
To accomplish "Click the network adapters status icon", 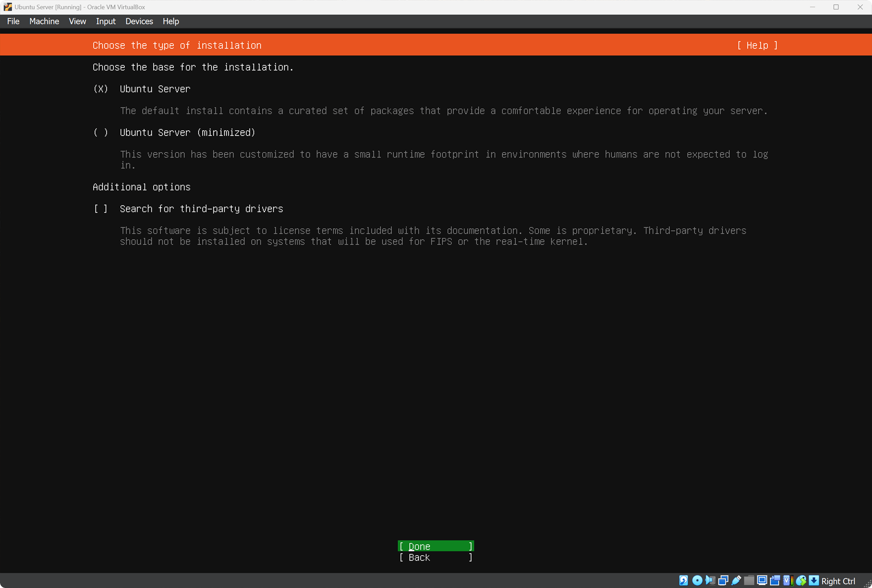I will (723, 581).
